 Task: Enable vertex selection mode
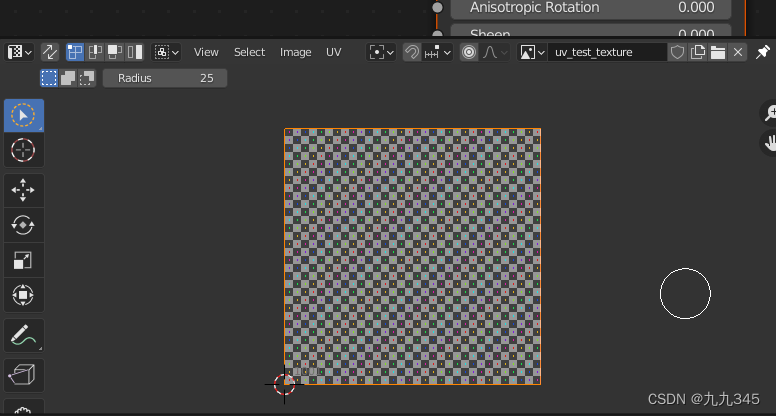75,52
